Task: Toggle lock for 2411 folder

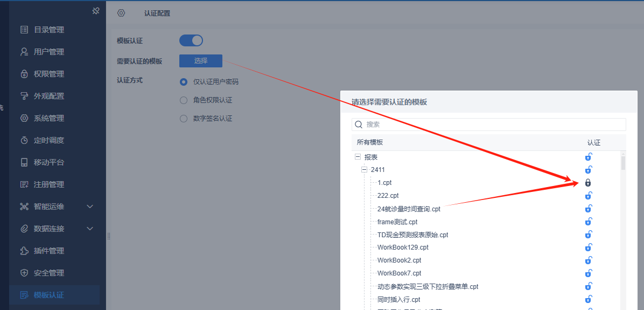Action: pyautogui.click(x=588, y=169)
